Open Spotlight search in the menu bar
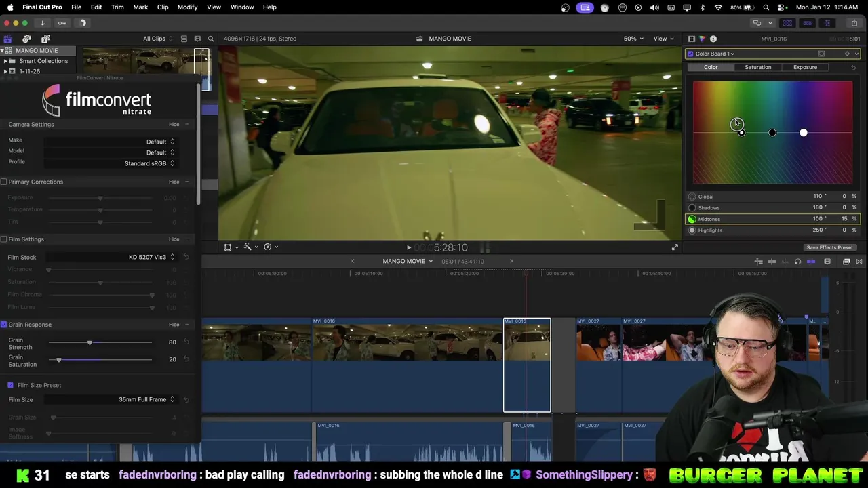 [x=766, y=7]
